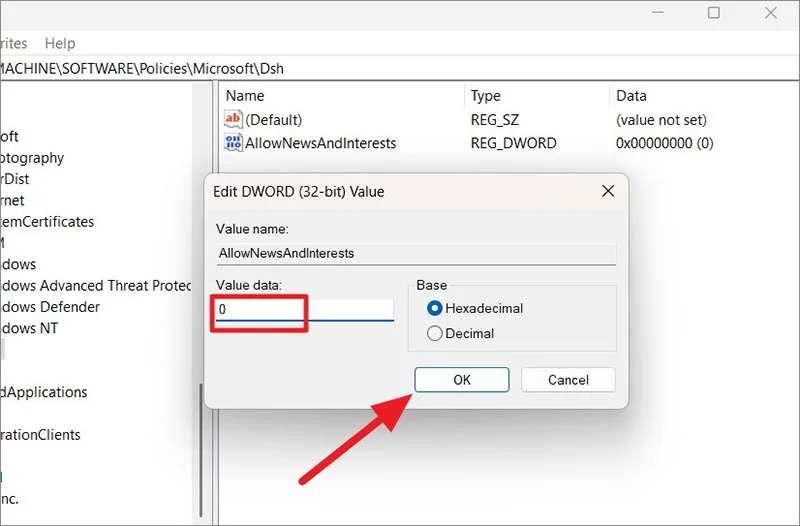Viewport: 800px width, 526px height.
Task: Click the (value not set) data cell
Action: (661, 120)
